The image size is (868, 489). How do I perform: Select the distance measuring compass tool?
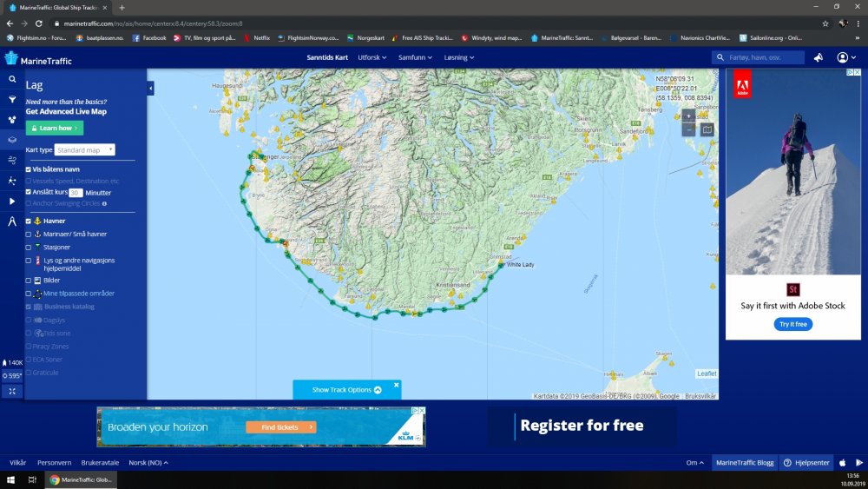11,221
